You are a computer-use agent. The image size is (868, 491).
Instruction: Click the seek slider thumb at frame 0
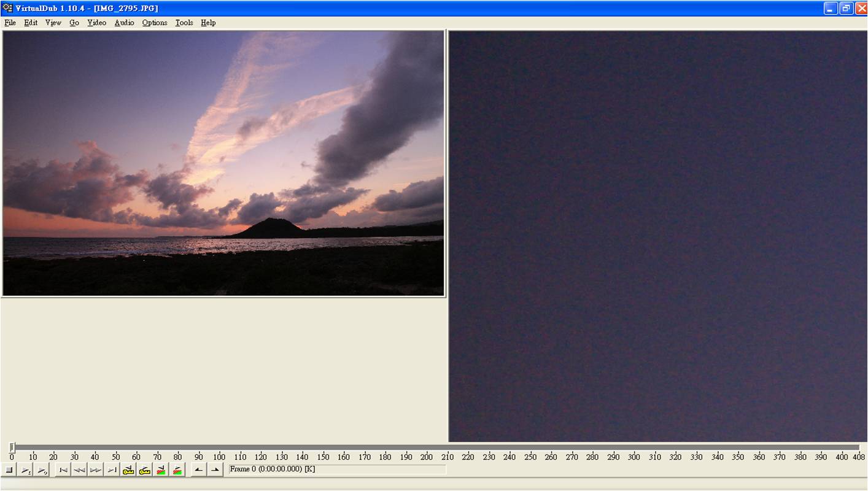click(x=12, y=447)
